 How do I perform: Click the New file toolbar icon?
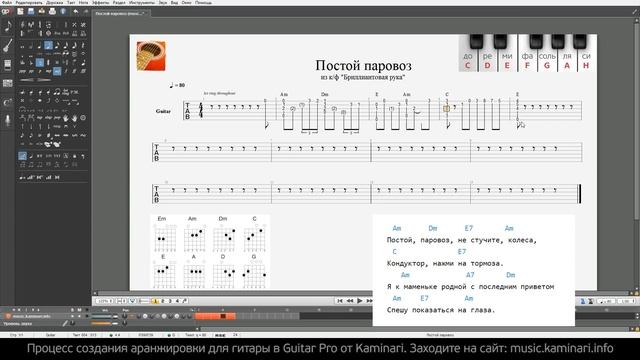point(20,11)
